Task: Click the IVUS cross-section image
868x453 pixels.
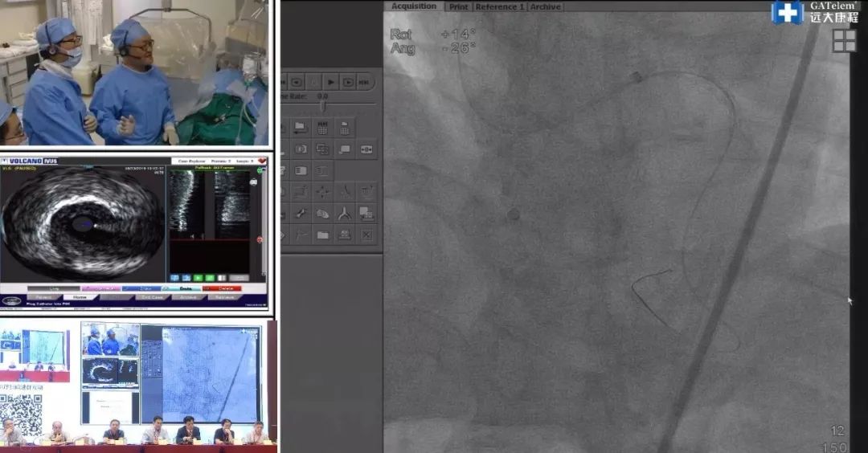Action: [83, 224]
